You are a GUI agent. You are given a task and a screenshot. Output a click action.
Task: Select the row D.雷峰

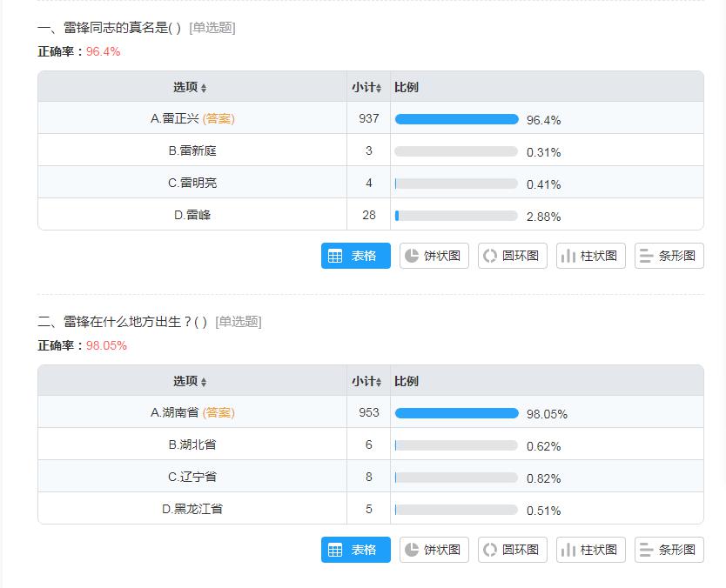click(371, 215)
